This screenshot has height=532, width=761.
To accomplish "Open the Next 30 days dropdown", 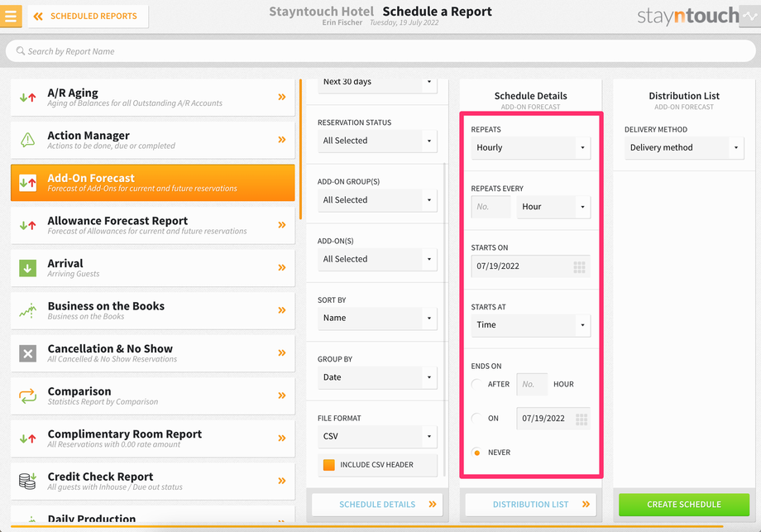I will point(377,84).
